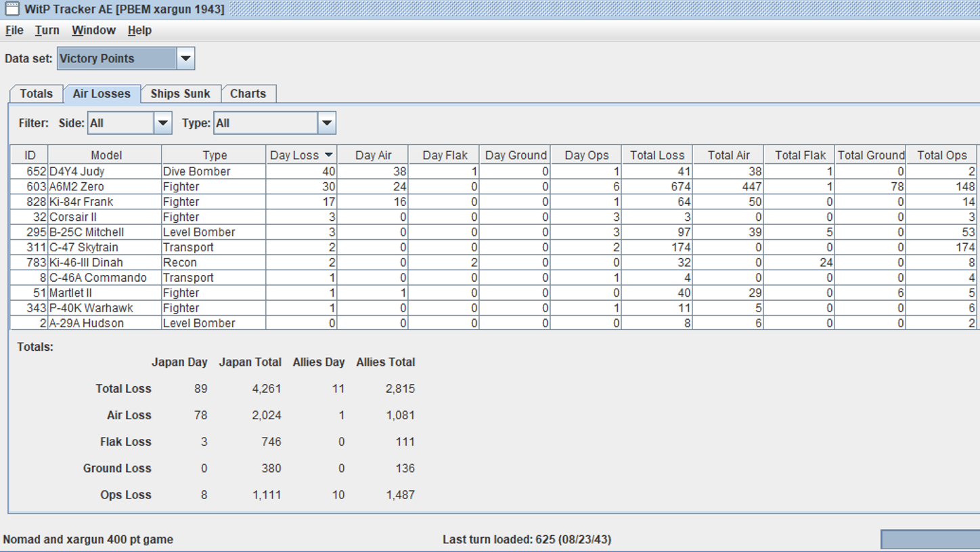Sort by Total Loss column header

(x=656, y=155)
